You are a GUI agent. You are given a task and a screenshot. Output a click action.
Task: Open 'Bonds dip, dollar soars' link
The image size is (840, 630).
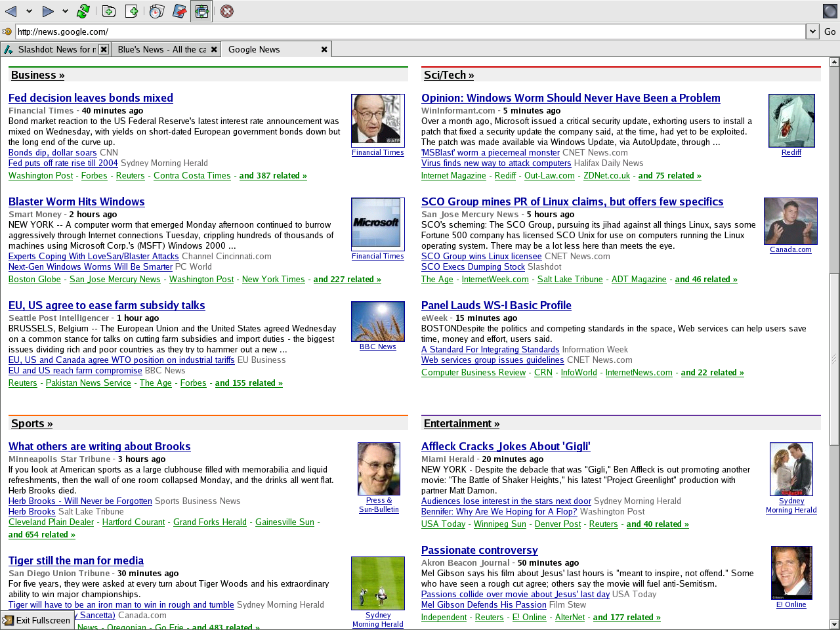click(52, 152)
